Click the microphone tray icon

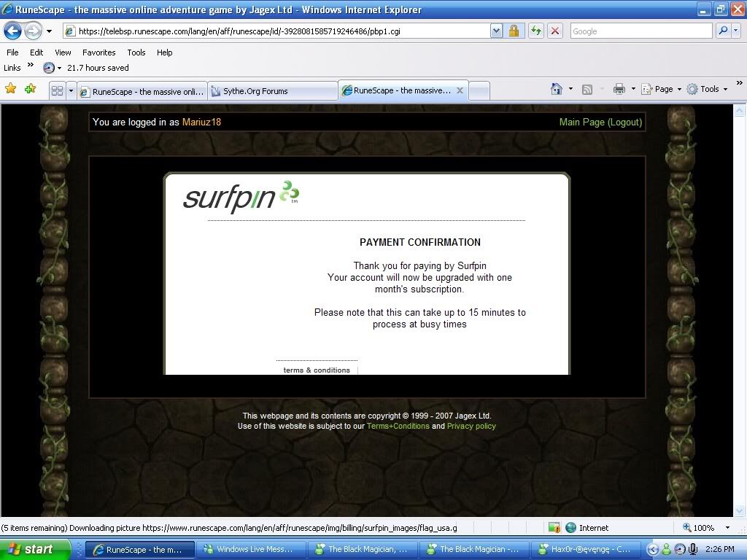click(x=693, y=549)
